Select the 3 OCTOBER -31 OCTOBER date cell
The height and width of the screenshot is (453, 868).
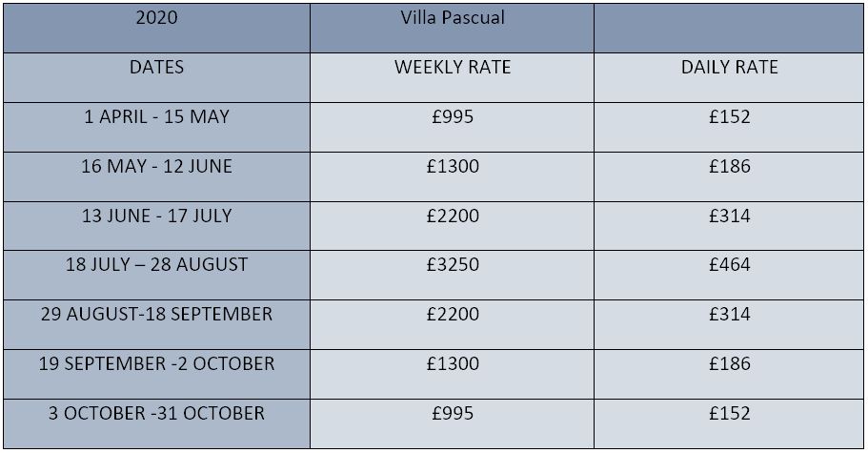pyautogui.click(x=156, y=414)
